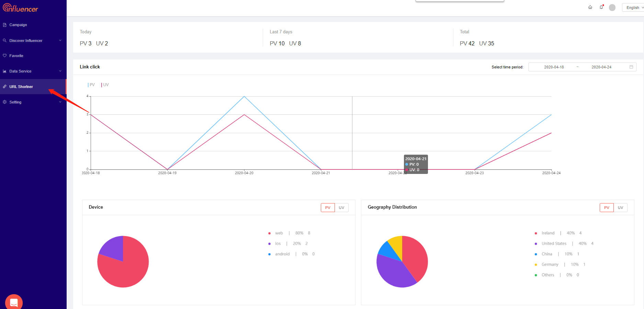Screen dimensions: 644x309
Task: Click the Campaign document icon
Action: click(4, 25)
